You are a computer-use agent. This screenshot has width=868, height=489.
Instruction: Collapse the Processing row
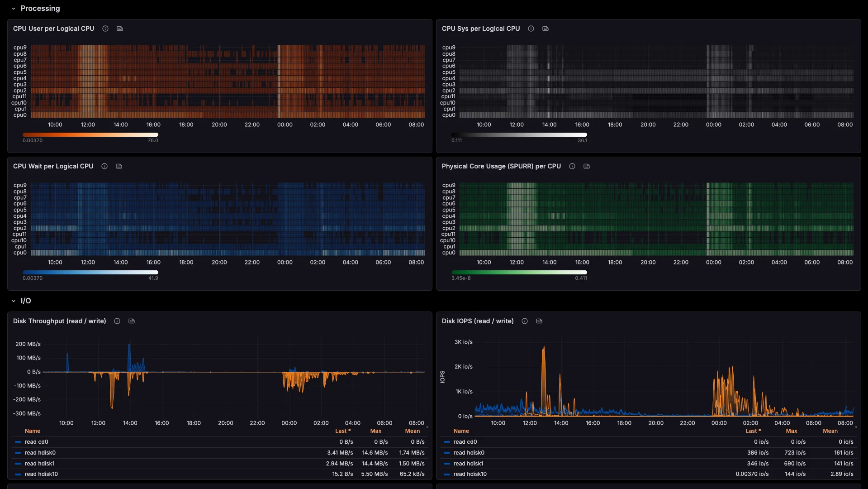tap(40, 8)
